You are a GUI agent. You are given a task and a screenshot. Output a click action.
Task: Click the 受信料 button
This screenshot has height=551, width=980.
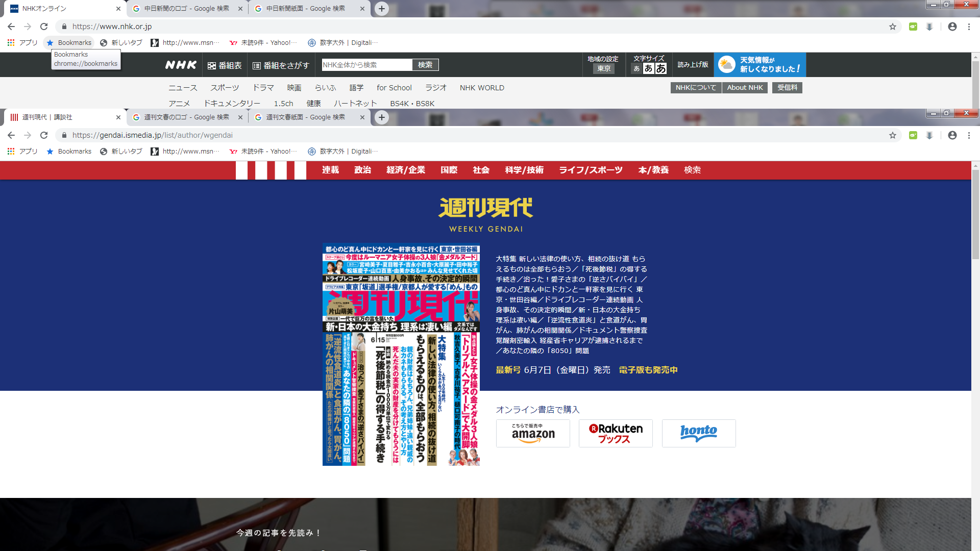pyautogui.click(x=787, y=88)
